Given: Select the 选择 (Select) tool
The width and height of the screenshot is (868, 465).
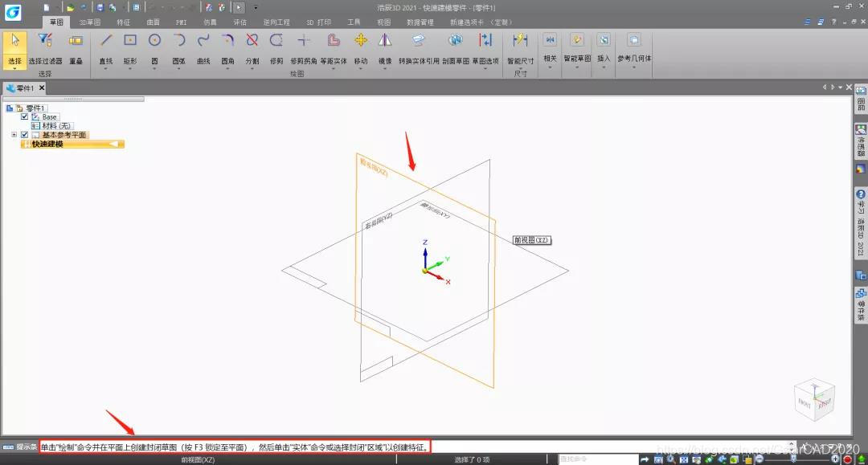Looking at the screenshot, I should [14, 49].
